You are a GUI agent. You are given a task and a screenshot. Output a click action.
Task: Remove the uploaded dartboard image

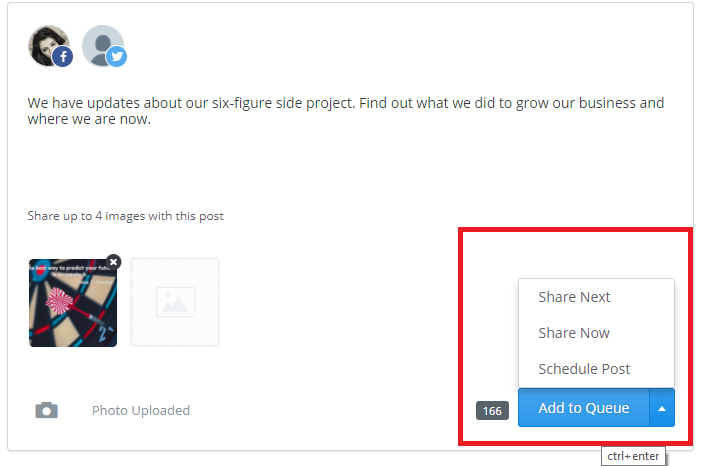(x=113, y=261)
